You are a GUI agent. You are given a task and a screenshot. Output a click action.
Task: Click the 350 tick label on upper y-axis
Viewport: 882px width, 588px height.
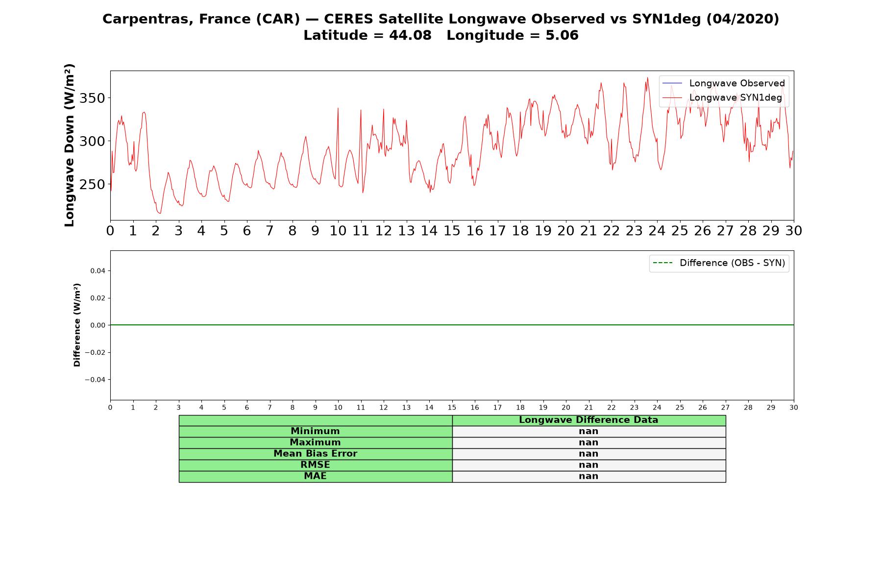tap(92, 98)
